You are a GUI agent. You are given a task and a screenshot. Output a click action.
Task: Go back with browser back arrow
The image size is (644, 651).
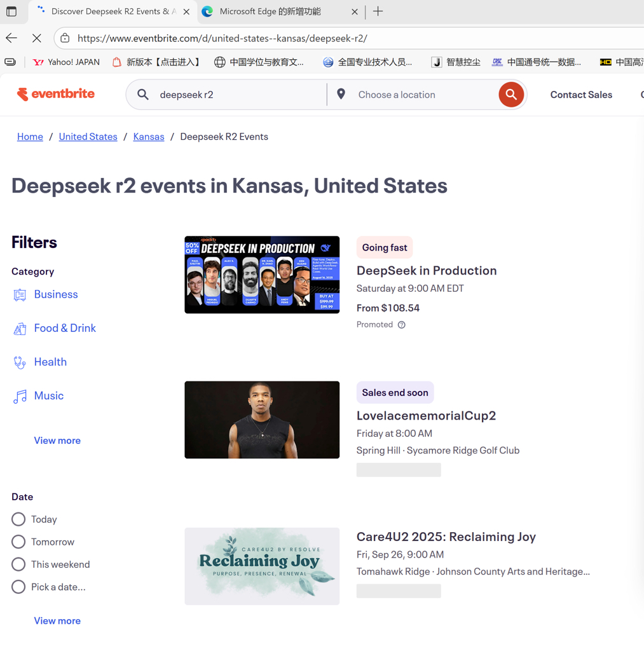coord(11,38)
